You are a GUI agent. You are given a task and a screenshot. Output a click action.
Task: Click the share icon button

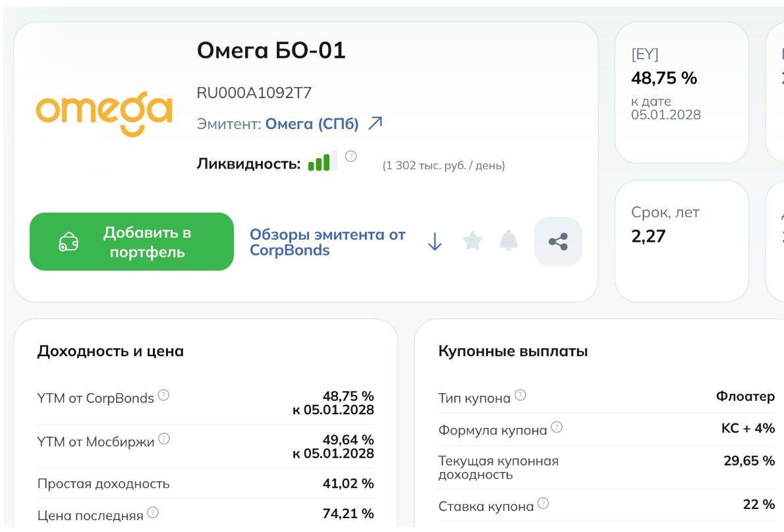coord(558,242)
